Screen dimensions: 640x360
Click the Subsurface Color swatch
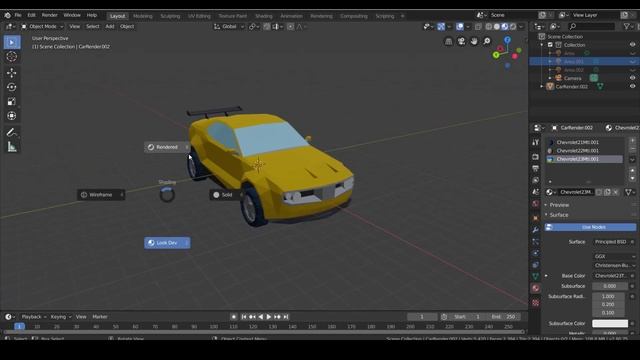[610, 323]
